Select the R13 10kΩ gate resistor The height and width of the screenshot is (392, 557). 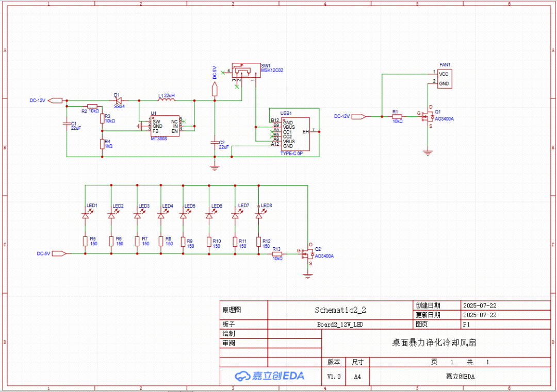pos(277,253)
